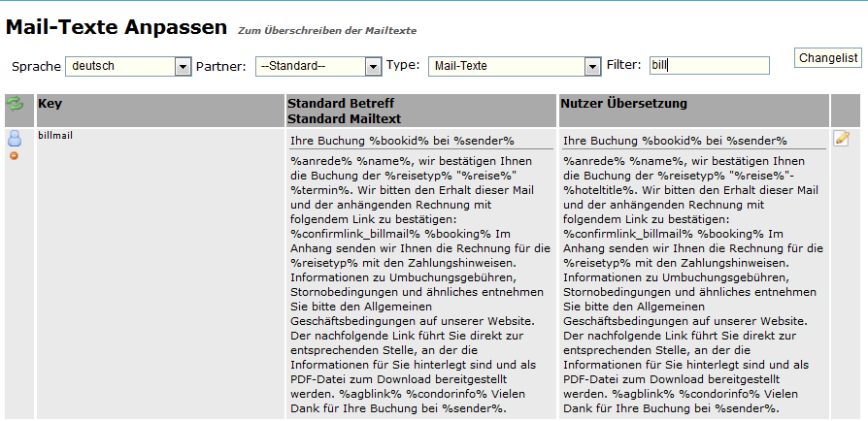Click the Changelist button
Viewport: 868px width, 421px height.
point(827,58)
